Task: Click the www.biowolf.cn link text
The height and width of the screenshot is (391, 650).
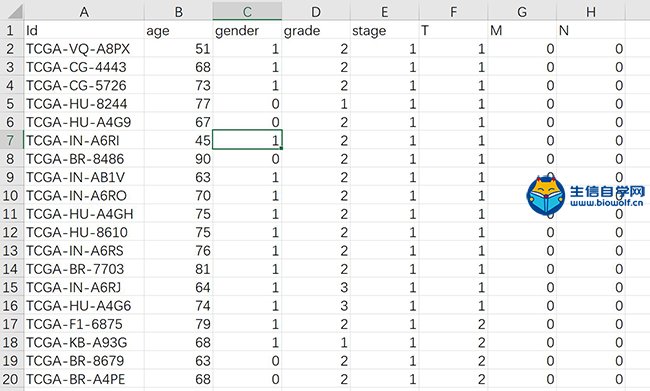Action: tap(606, 203)
